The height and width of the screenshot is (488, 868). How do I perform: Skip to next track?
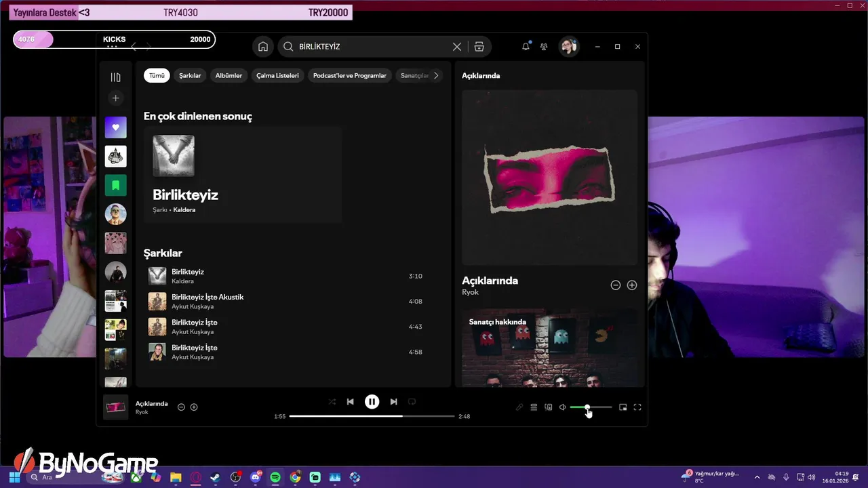click(x=393, y=402)
